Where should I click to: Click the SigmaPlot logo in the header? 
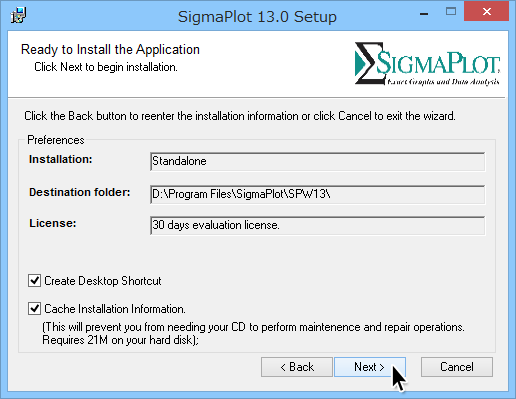(427, 63)
